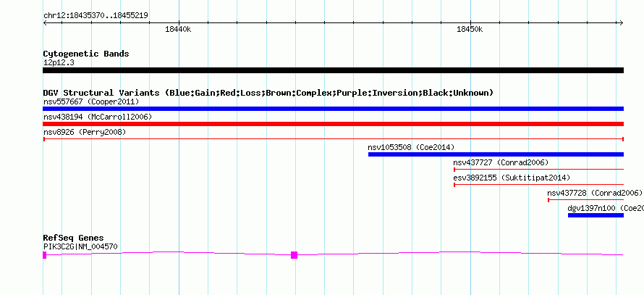This screenshot has height=295, width=644.
Task: Click the 12p12.3 band label
Action: pyautogui.click(x=59, y=63)
